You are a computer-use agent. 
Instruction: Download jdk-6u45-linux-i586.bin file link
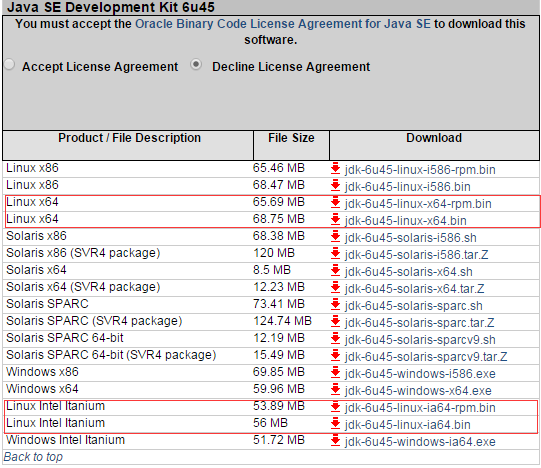pos(407,187)
